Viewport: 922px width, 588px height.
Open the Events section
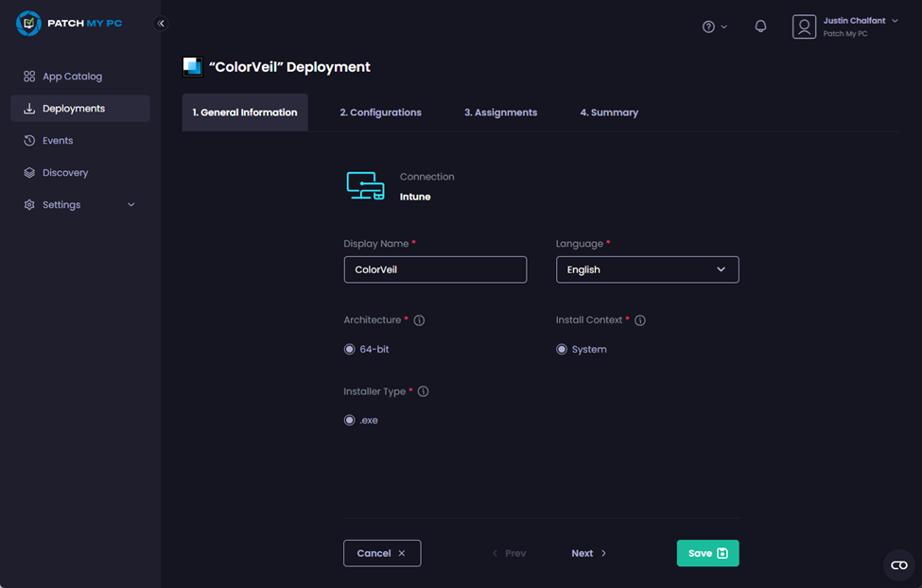coord(57,140)
